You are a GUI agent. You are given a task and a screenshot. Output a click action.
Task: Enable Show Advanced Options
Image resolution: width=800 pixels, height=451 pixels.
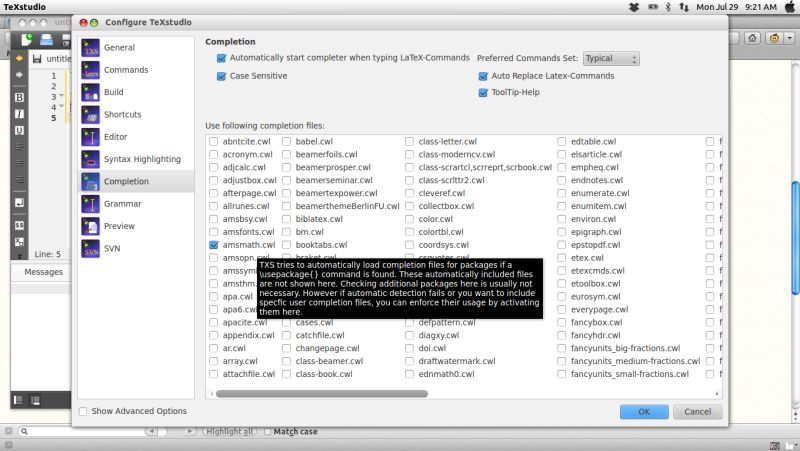(83, 411)
